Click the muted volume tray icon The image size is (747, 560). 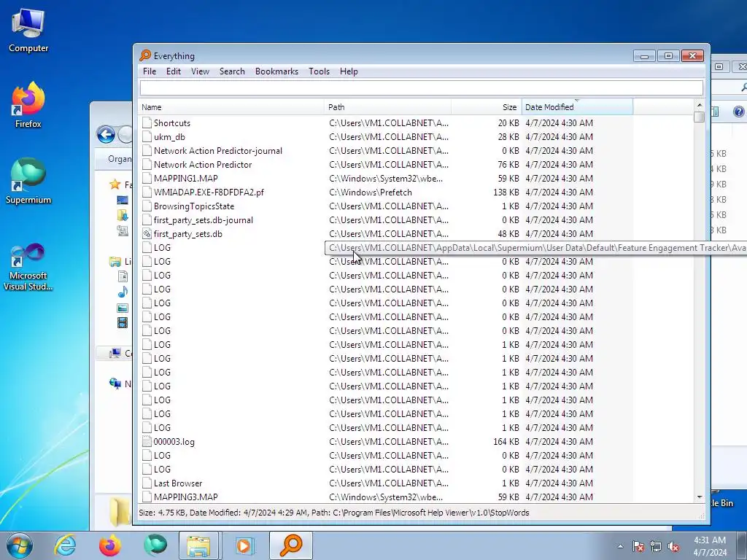pyautogui.click(x=673, y=546)
